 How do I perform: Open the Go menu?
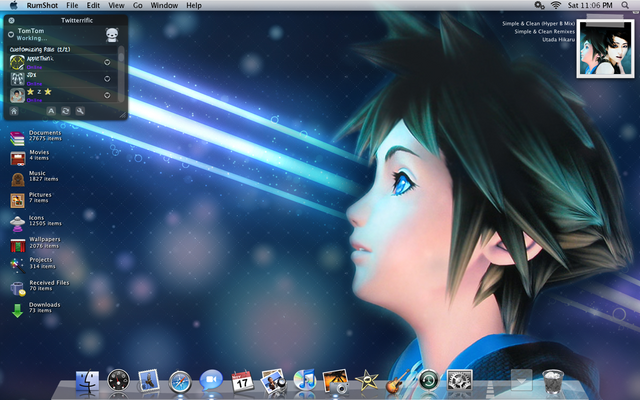coord(138,5)
